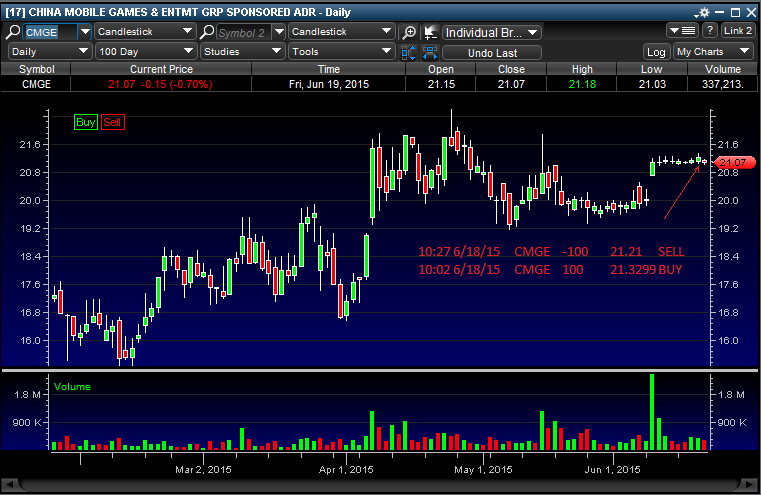Toggle the Log scale button
The image size is (761, 495).
pyautogui.click(x=656, y=52)
